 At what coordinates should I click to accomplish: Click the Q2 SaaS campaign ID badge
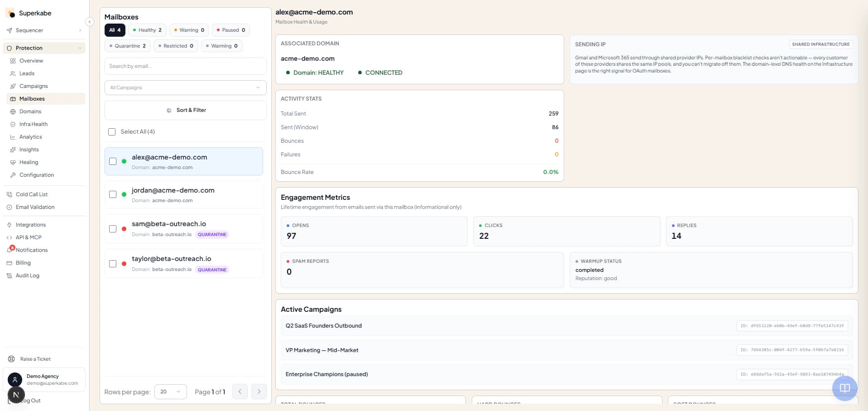pos(792,326)
